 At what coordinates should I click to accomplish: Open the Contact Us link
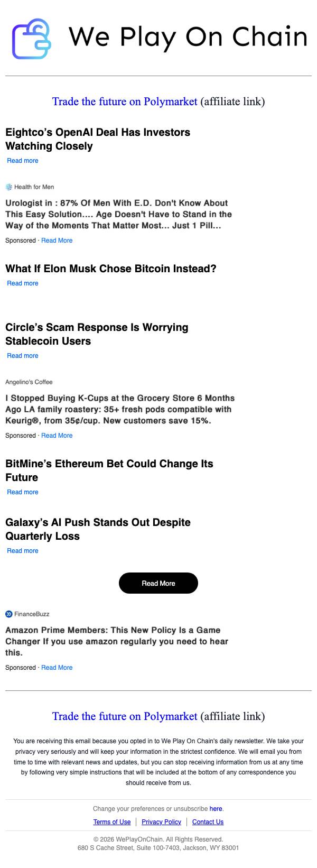[208, 822]
